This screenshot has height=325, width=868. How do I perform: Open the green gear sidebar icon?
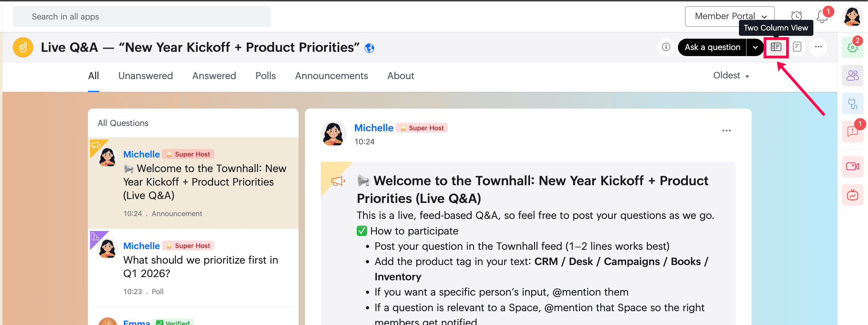[853, 48]
